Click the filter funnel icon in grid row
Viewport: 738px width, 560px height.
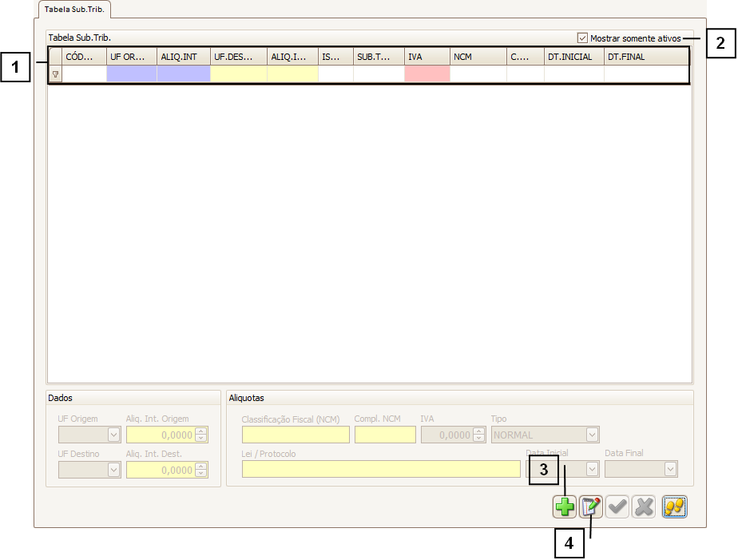[55, 74]
